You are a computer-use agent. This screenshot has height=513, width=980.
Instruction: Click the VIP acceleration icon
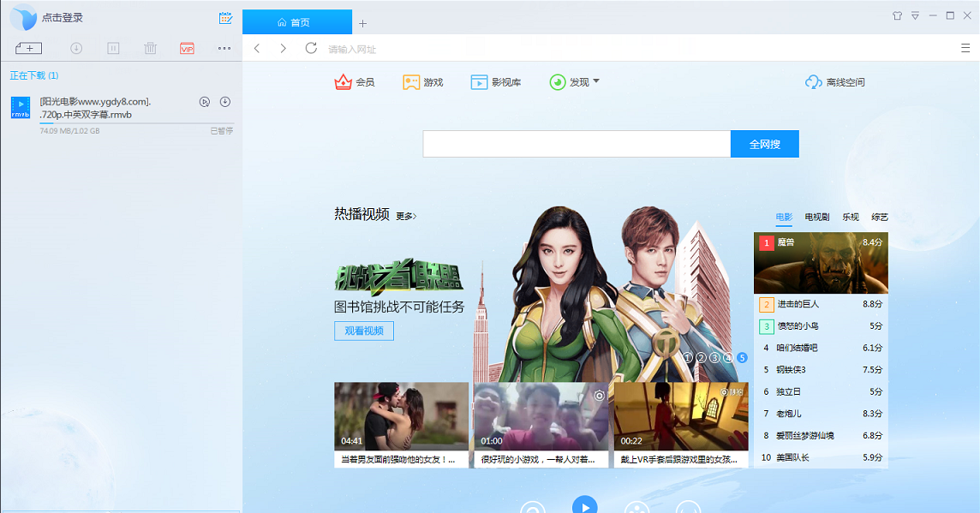pyautogui.click(x=187, y=49)
